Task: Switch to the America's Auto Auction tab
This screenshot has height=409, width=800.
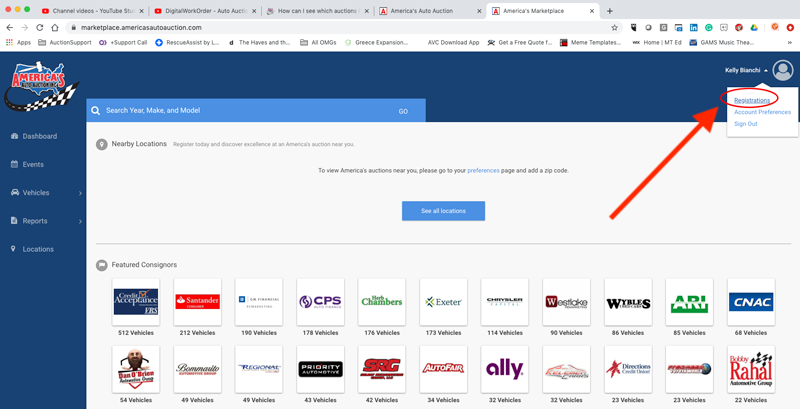Action: pos(430,11)
